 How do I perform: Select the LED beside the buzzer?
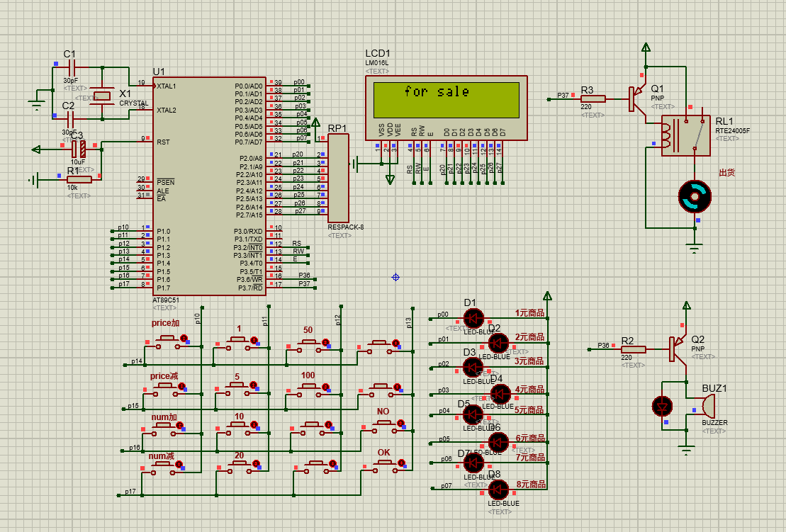(x=662, y=407)
